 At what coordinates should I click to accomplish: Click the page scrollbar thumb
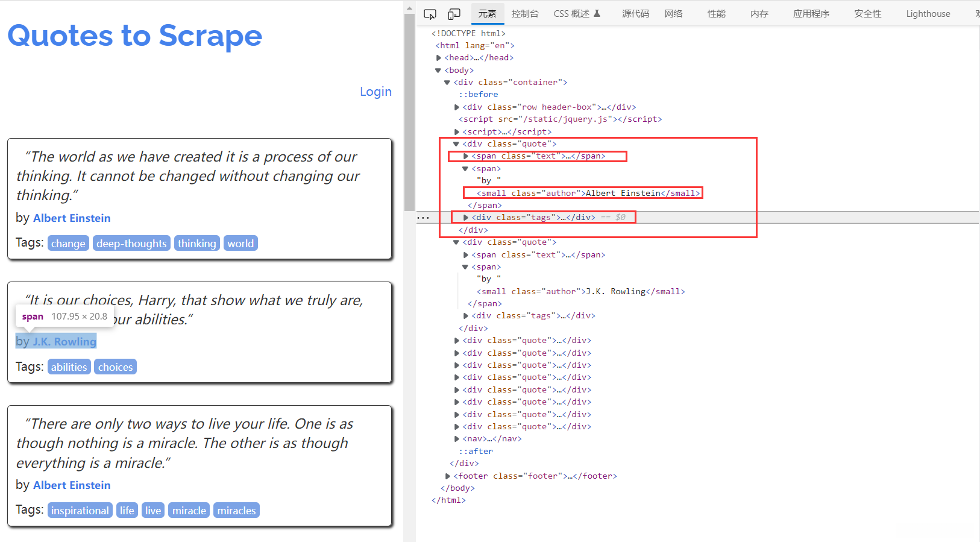point(410,112)
